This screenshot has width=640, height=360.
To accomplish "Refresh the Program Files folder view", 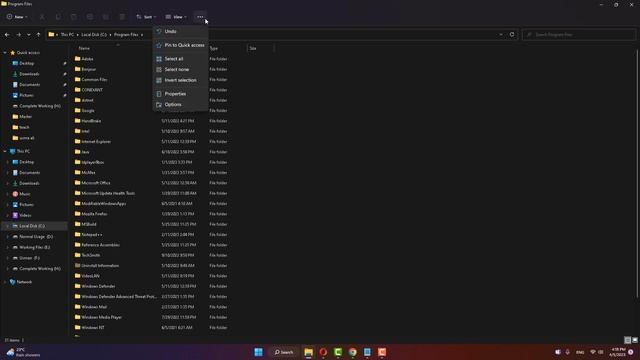I will coord(512,34).
